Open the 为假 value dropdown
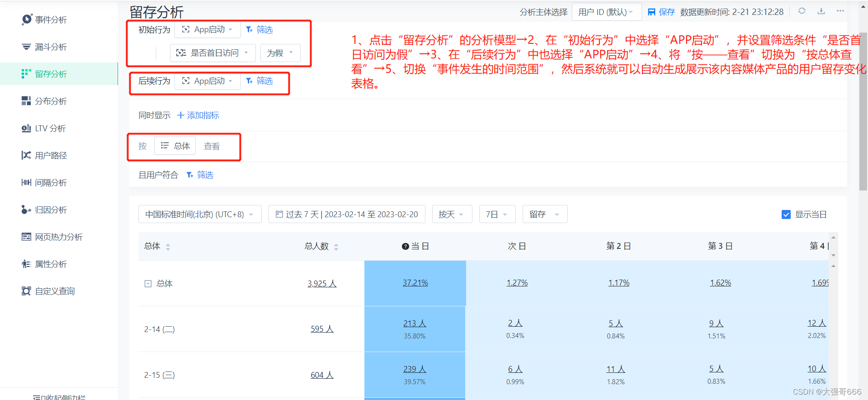This screenshot has width=868, height=400. [x=280, y=53]
